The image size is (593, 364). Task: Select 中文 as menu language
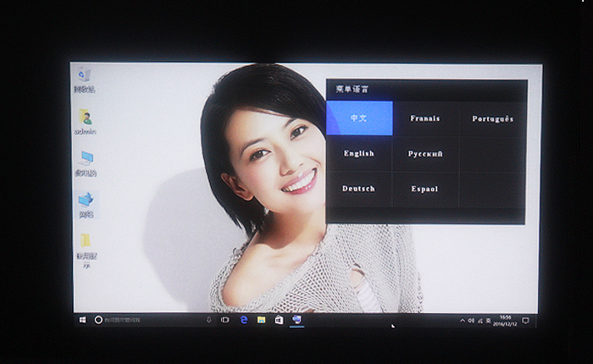[x=359, y=119]
